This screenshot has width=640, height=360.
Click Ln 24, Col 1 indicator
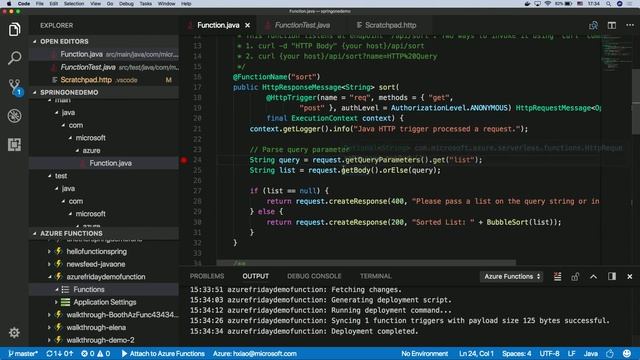[x=476, y=353]
